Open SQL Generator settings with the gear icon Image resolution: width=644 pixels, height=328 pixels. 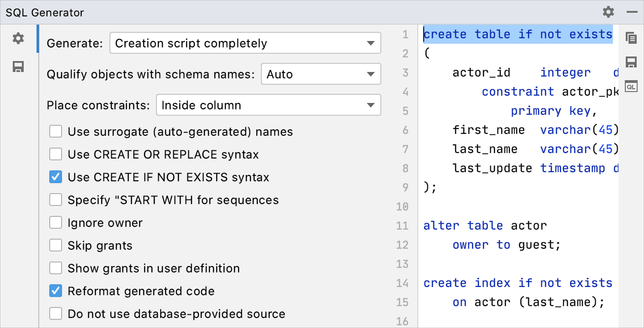pos(608,12)
